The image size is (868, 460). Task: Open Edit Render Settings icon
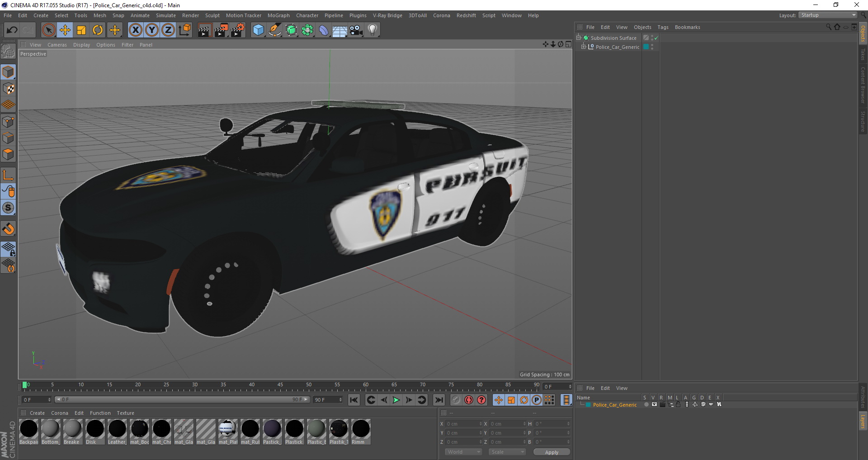[x=238, y=30]
